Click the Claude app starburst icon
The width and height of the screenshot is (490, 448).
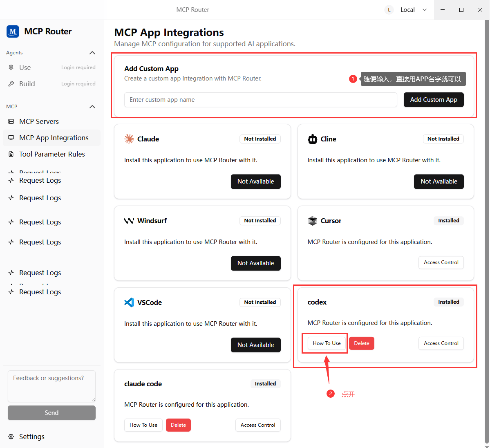coord(129,139)
